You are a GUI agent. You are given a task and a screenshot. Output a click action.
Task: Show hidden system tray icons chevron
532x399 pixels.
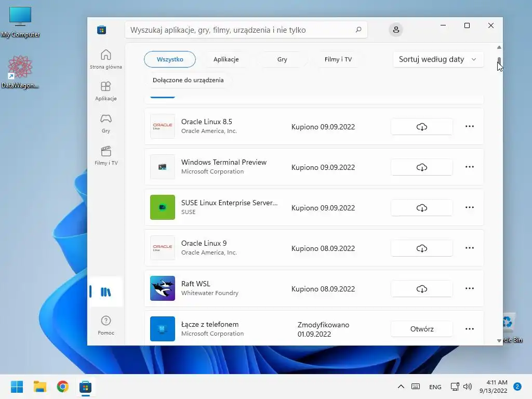coord(401,387)
